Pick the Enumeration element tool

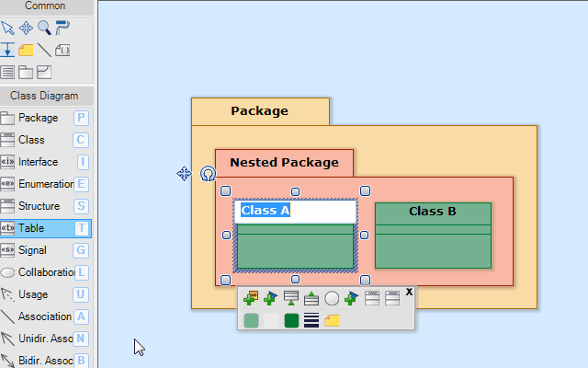(x=45, y=184)
